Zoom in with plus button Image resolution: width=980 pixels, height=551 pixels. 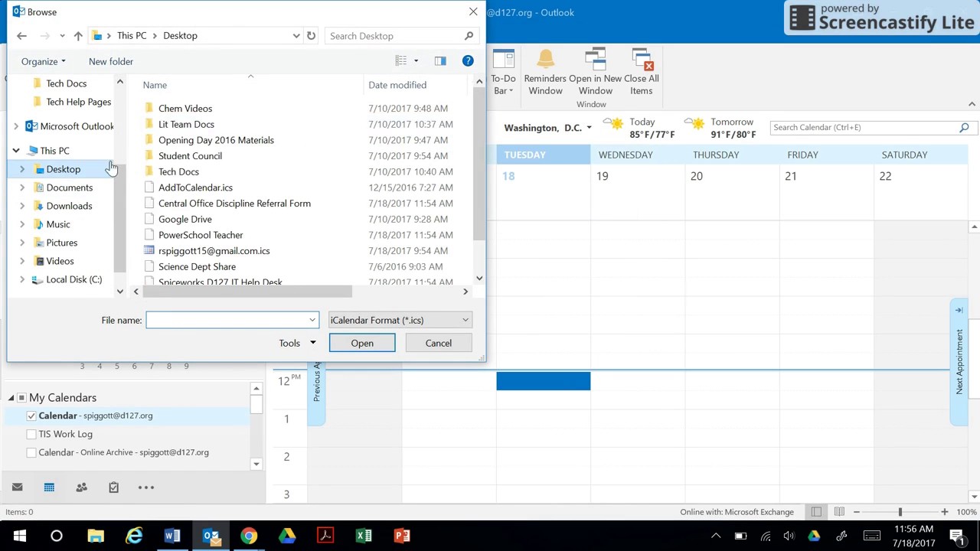pyautogui.click(x=944, y=512)
